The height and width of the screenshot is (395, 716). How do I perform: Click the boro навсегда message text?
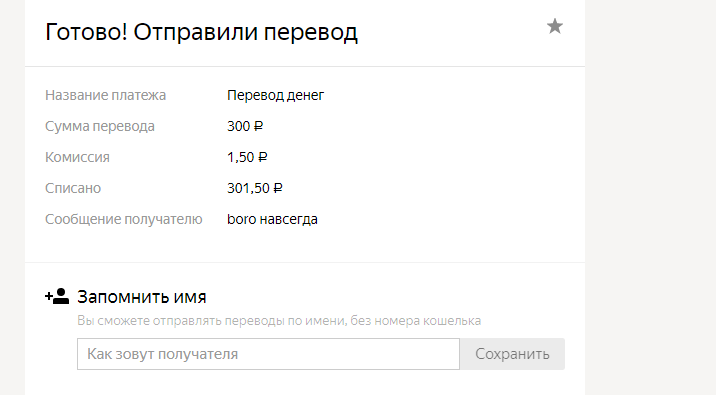272,219
